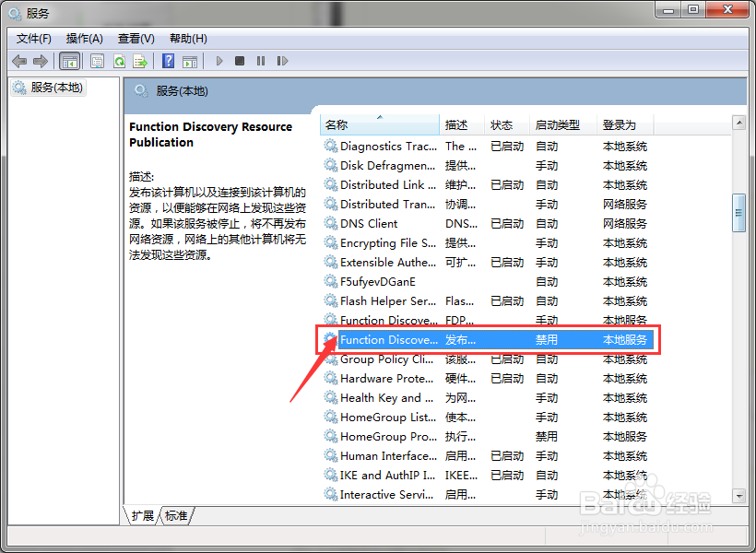Sort by the 登录为 column header

pos(625,124)
